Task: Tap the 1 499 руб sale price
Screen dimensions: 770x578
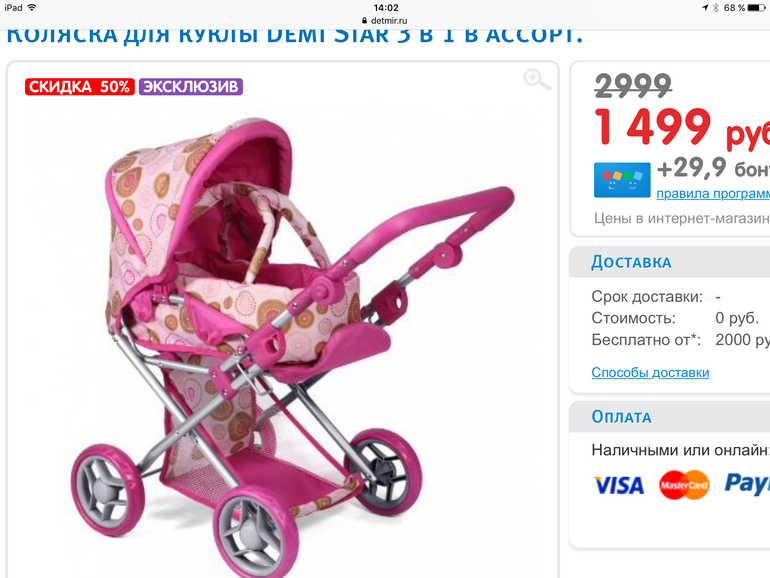Action: [682, 127]
